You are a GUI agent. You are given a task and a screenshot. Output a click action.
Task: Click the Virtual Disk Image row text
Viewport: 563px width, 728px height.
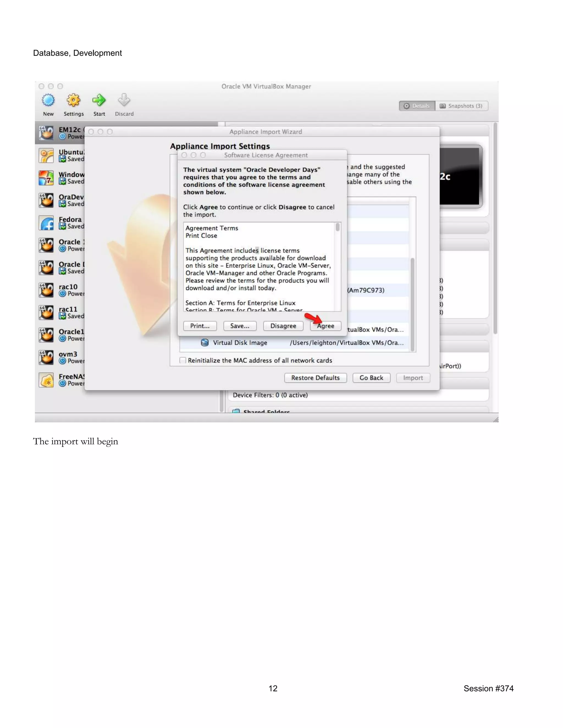(x=240, y=343)
